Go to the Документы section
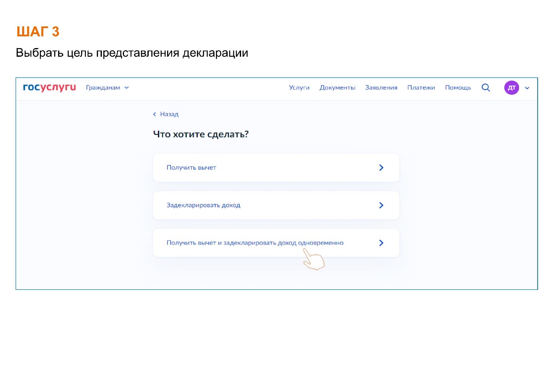The height and width of the screenshot is (392, 555). click(x=337, y=87)
